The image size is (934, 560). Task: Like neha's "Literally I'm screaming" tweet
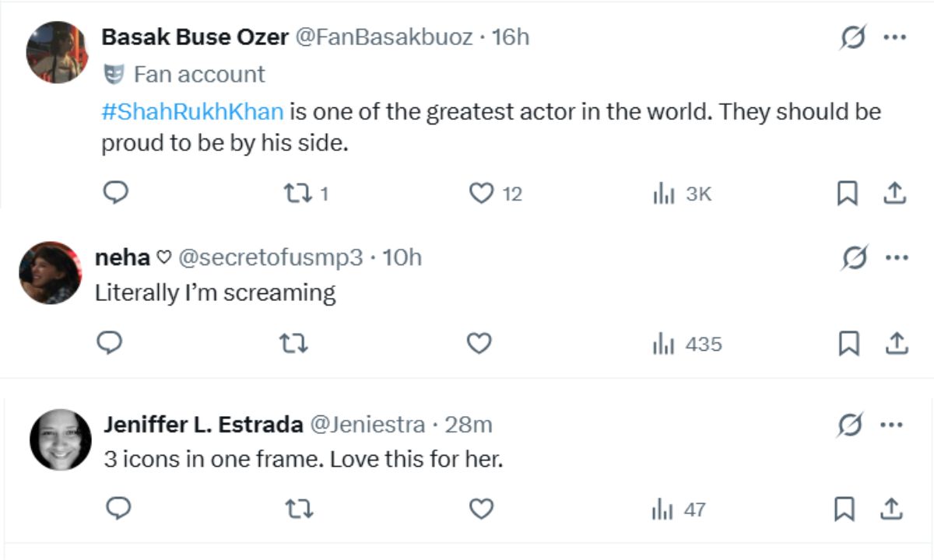pos(479,343)
